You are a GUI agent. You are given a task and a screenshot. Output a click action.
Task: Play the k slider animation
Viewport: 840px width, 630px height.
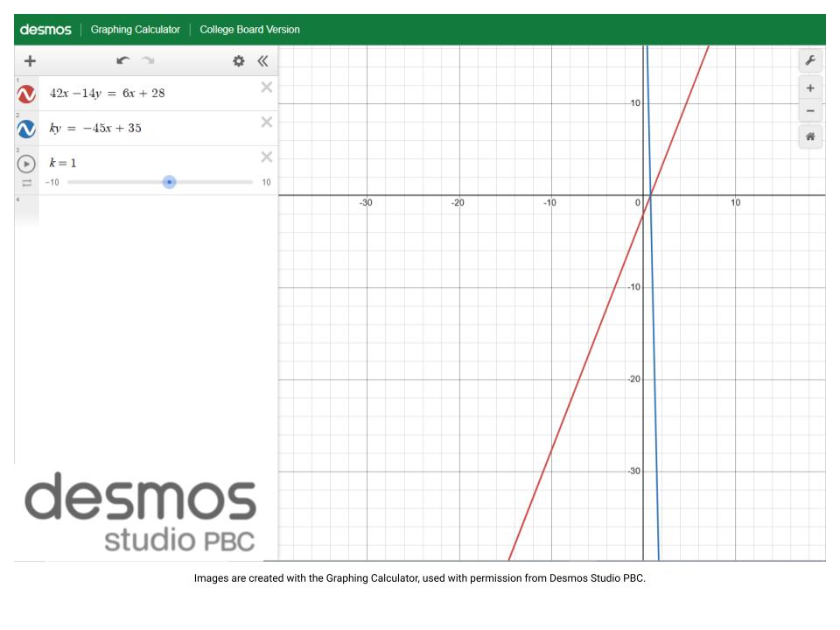[x=26, y=164]
